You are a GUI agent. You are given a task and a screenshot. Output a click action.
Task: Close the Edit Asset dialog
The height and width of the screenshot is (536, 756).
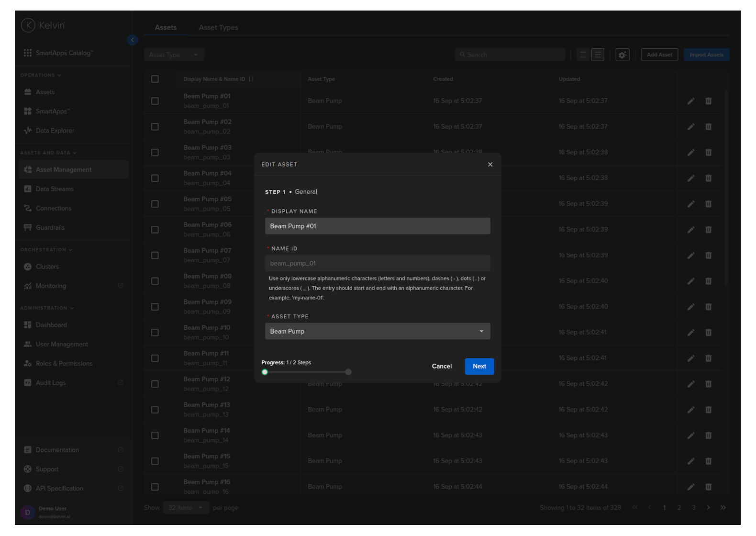[x=490, y=165]
